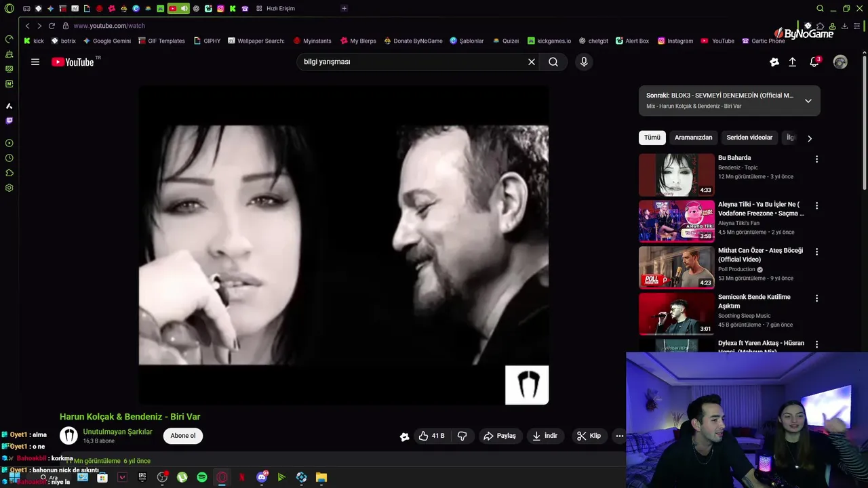
Task: Select the Tümü filter chip
Action: [652, 138]
